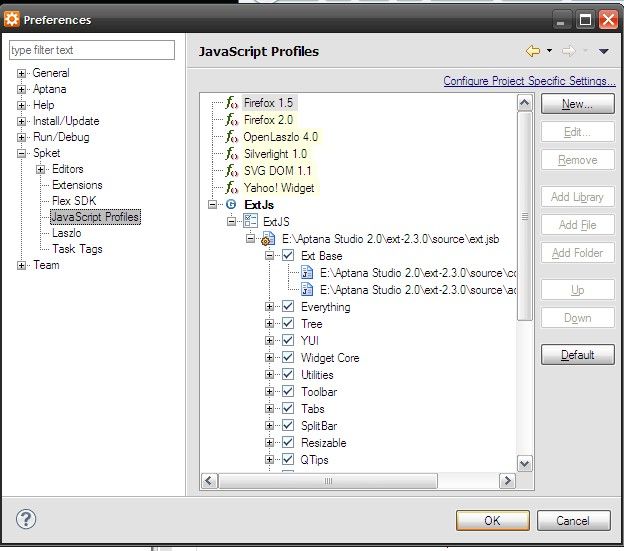Click the scroll right arrow of profiles list

507,481
